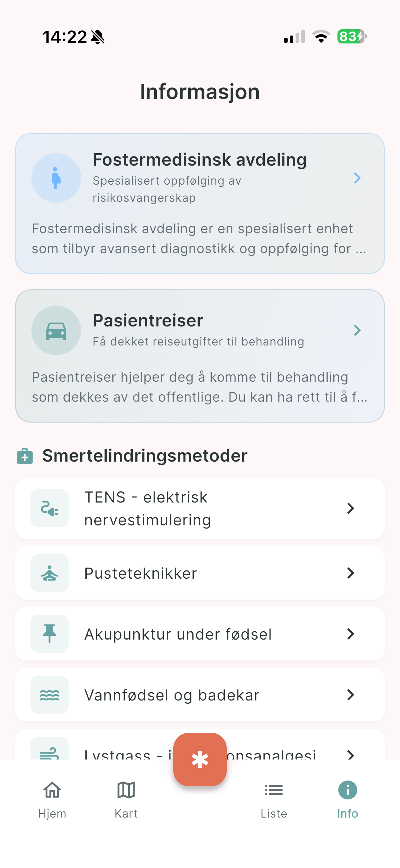Tap the car icon on Pasientreiser card

point(56,330)
